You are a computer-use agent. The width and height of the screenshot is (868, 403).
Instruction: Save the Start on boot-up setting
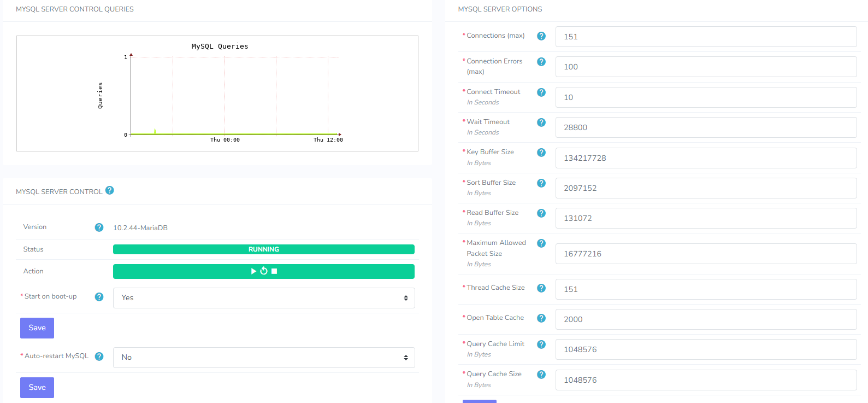[x=37, y=328]
